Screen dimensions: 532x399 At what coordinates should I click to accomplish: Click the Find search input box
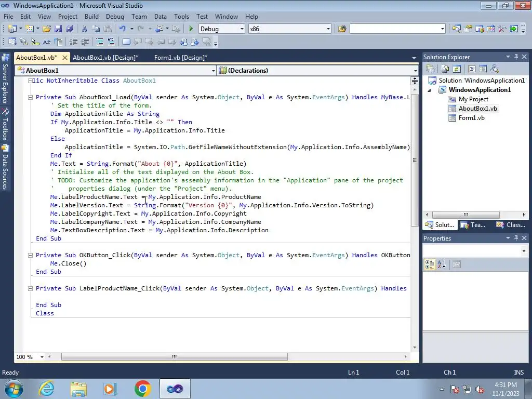pos(395,29)
